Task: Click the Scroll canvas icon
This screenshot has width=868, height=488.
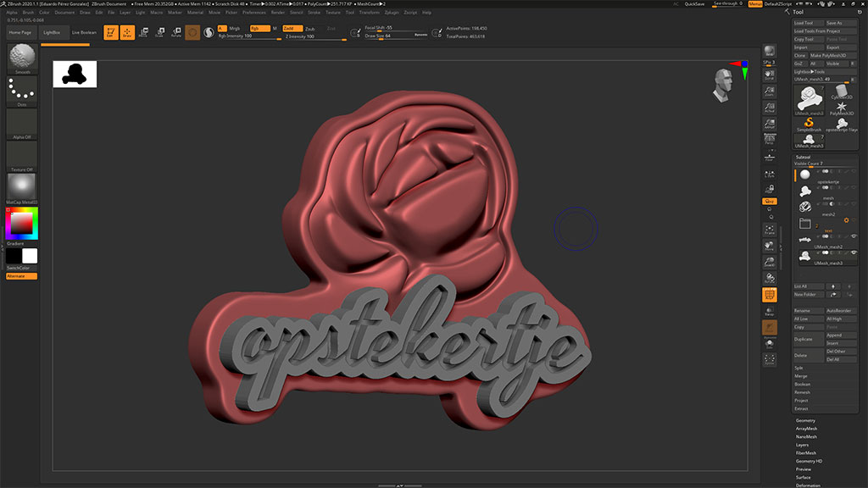Action: pos(770,75)
